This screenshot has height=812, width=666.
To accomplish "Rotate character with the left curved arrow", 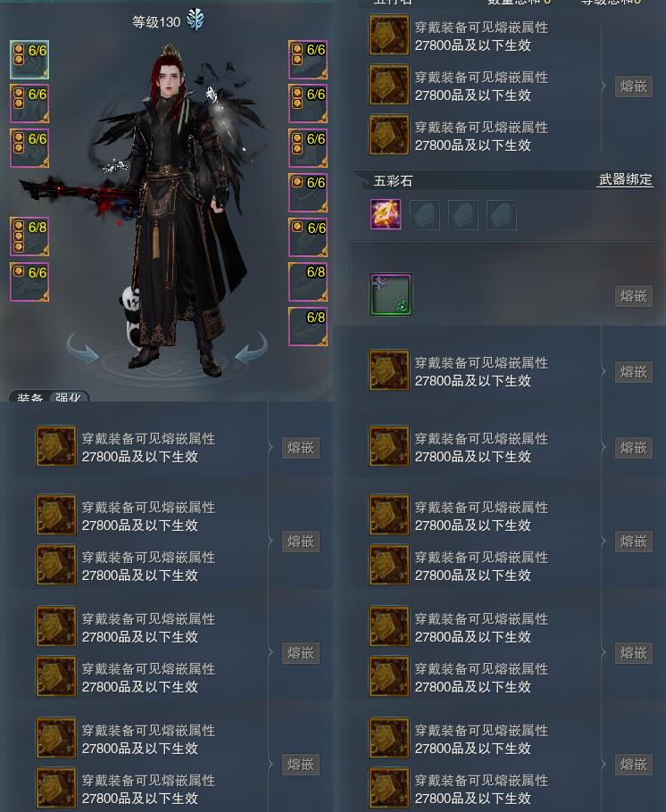I will [83, 347].
